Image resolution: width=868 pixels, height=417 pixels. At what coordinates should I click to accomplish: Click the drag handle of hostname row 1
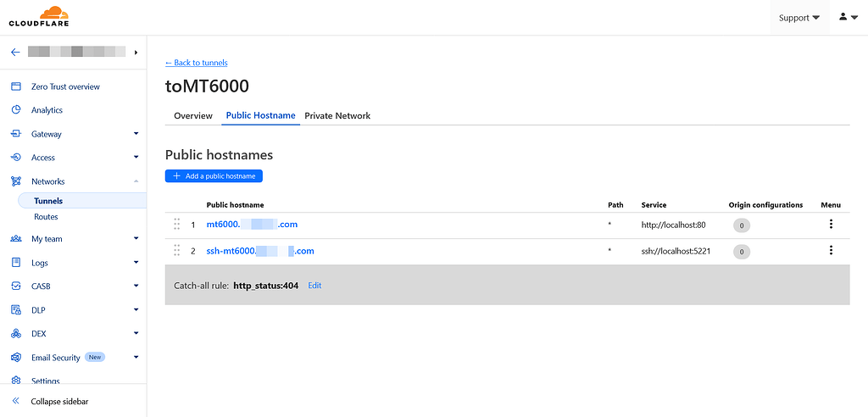click(177, 225)
